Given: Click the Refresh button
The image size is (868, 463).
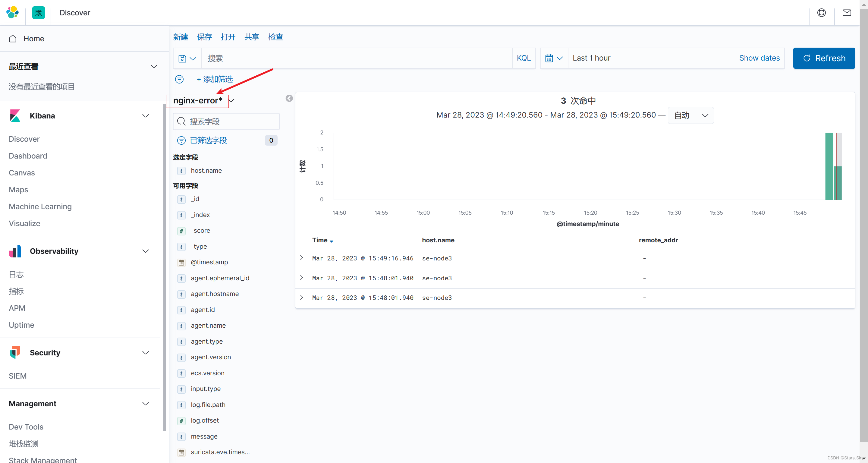Looking at the screenshot, I should point(824,58).
